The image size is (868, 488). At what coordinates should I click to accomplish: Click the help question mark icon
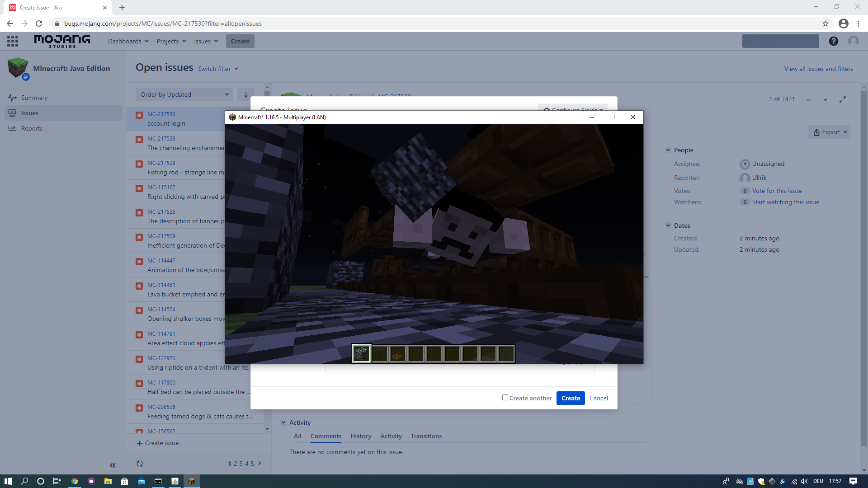coord(833,41)
